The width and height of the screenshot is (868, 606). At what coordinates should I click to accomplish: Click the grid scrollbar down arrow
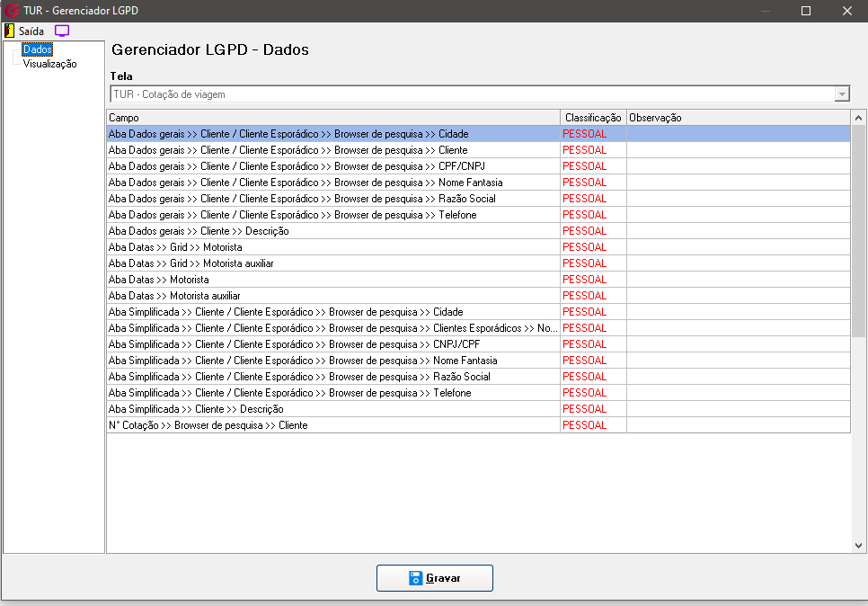pyautogui.click(x=858, y=546)
